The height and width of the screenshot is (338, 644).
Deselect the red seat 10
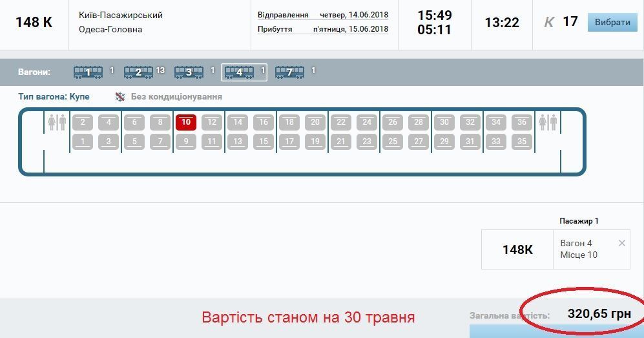pyautogui.click(x=186, y=122)
